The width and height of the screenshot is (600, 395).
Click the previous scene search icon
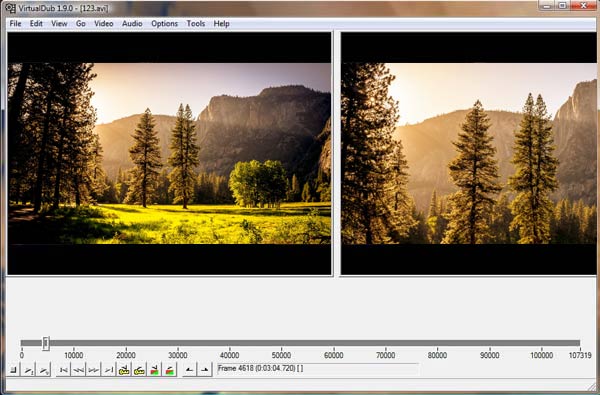pos(154,370)
